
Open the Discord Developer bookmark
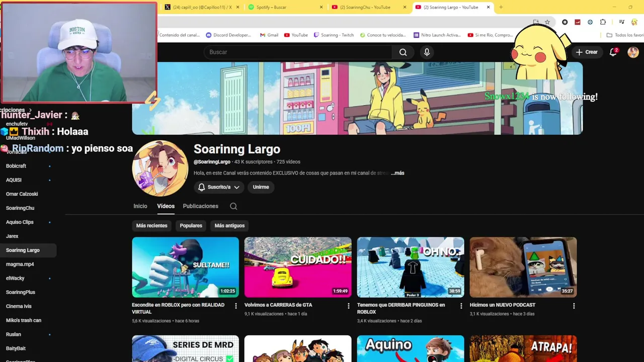228,35
